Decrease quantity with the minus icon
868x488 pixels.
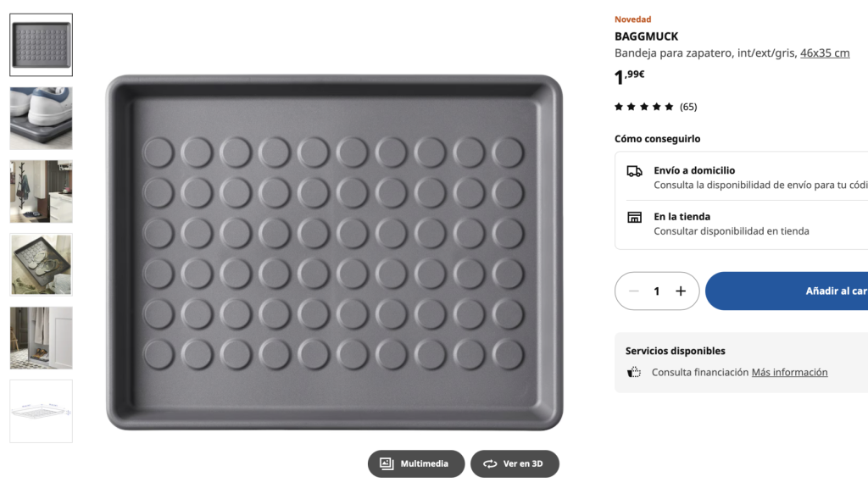click(634, 291)
